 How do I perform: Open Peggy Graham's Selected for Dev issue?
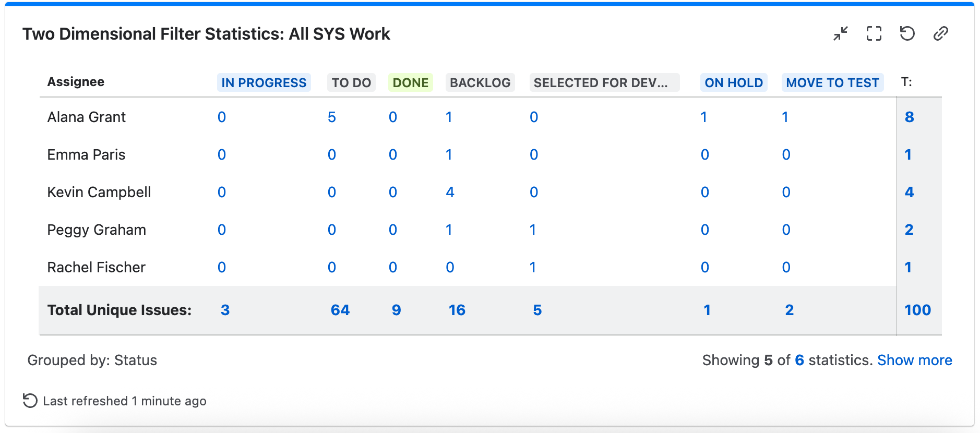click(533, 230)
